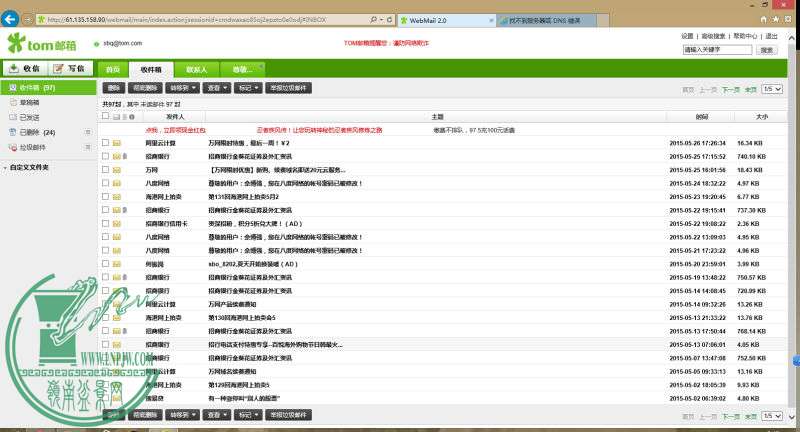
Task: Click envelope icon of 2015-05-13 21:33:22 mail
Action: tap(116, 317)
